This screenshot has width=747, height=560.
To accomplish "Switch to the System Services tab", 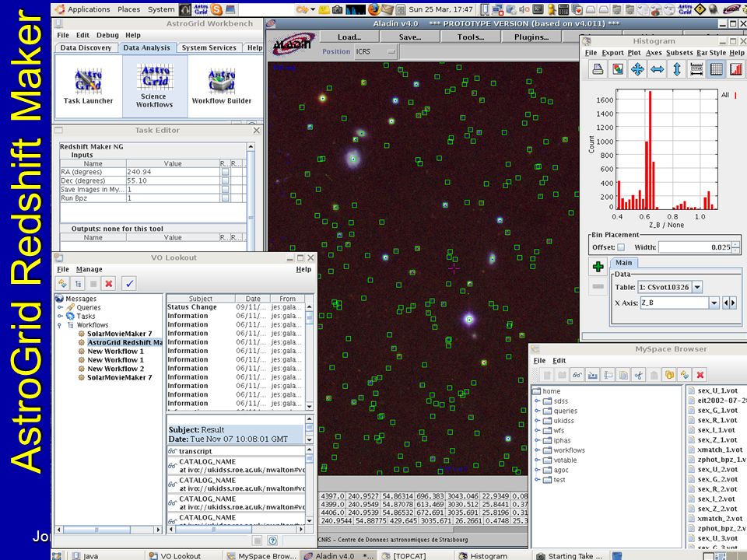I will 209,47.
